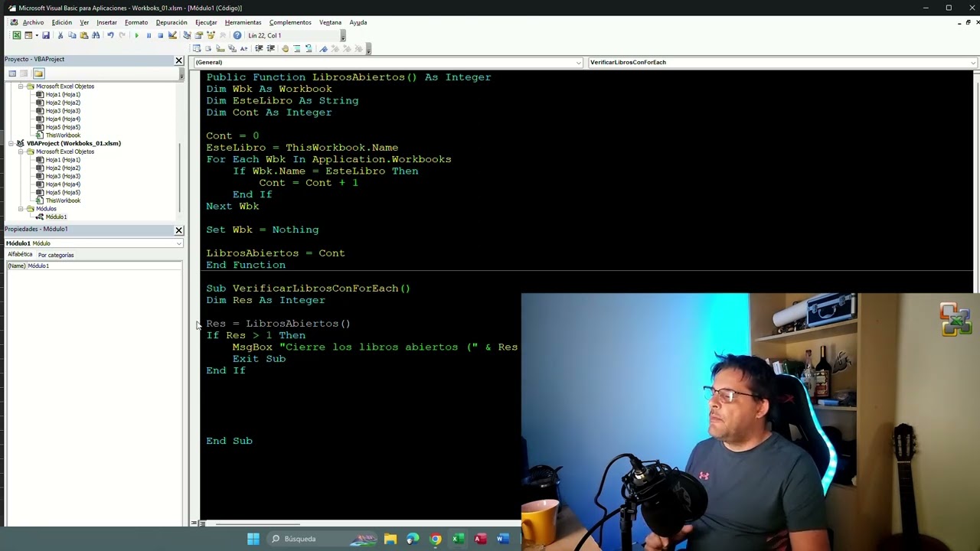Toggle Folders icon in Project panel
The width and height of the screenshot is (980, 551).
tap(38, 73)
